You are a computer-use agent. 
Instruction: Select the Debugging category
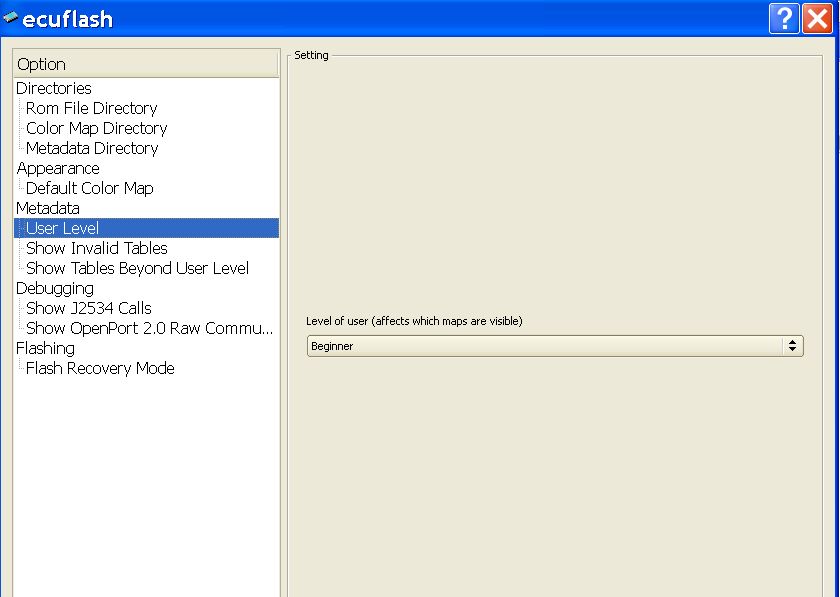click(55, 288)
